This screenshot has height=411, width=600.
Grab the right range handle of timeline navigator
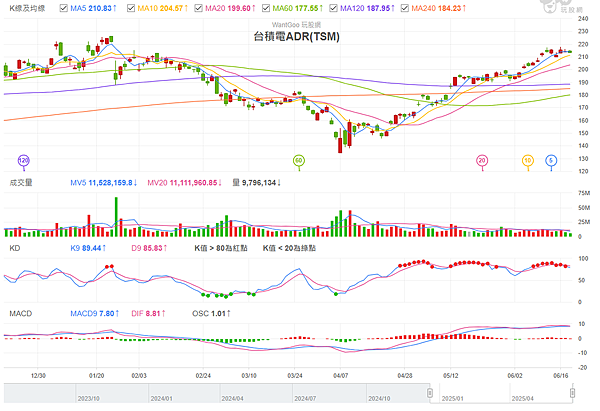tap(572, 393)
